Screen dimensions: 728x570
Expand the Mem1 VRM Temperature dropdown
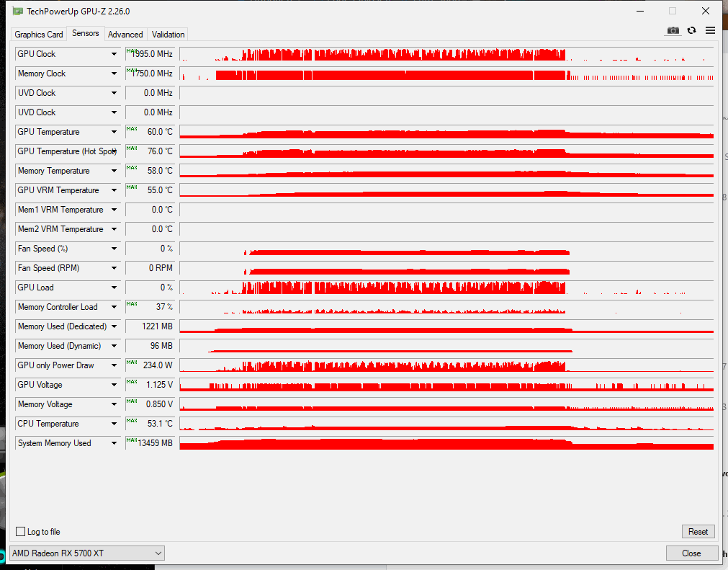coord(114,210)
